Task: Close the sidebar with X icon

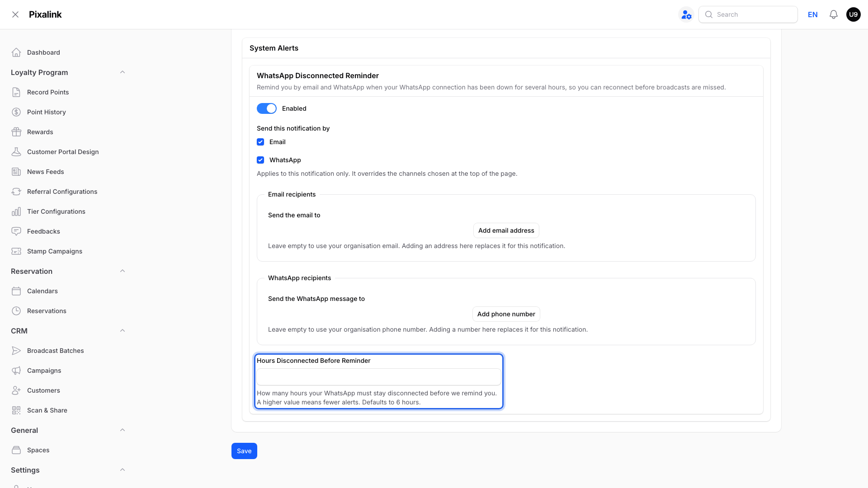Action: pos(15,14)
